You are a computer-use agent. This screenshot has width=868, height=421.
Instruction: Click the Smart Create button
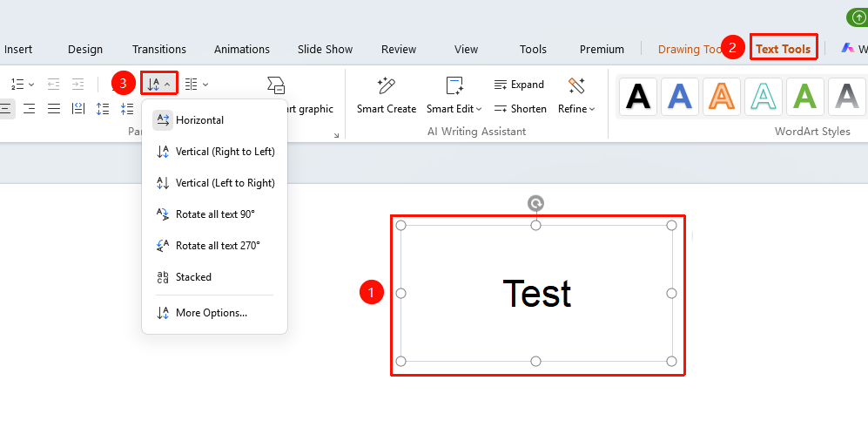[x=387, y=95]
